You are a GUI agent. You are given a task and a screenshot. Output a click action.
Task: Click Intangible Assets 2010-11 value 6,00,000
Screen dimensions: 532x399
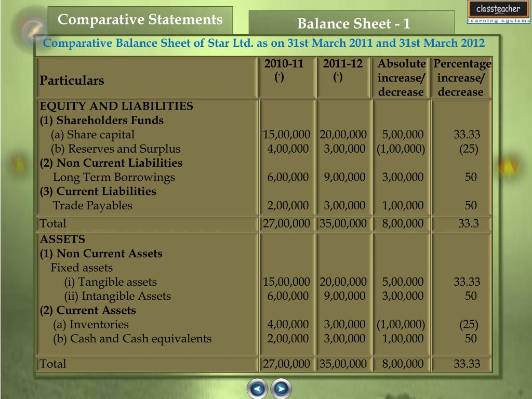click(288, 296)
